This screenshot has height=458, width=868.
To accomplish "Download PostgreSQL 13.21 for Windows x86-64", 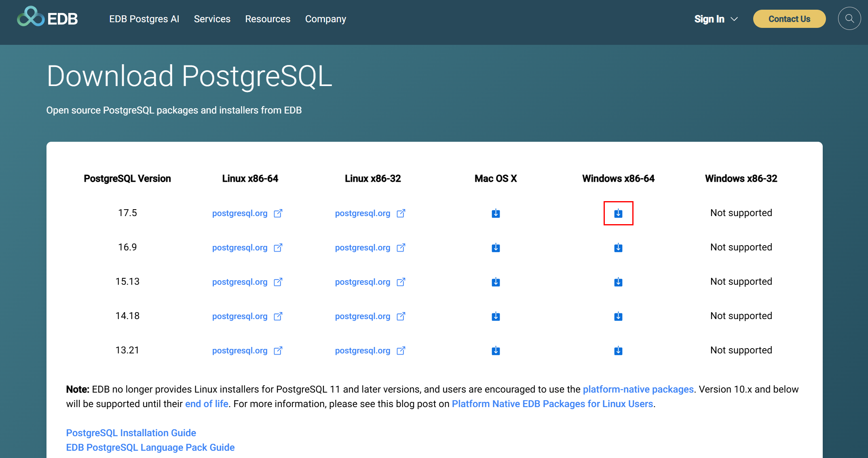I will pyautogui.click(x=618, y=351).
